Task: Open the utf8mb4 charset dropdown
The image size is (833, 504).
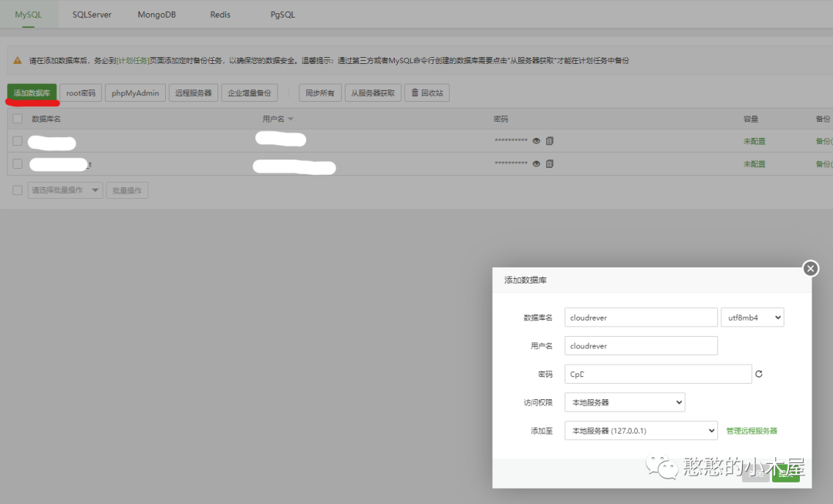Action: point(752,317)
